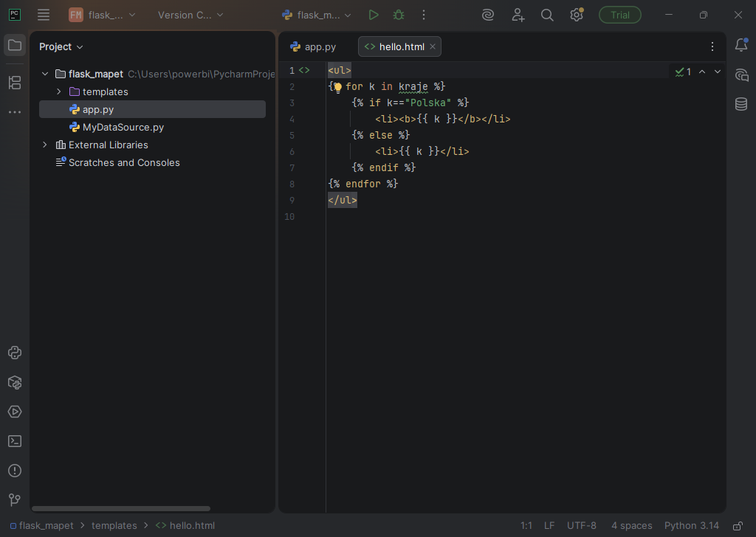Close the hello.html tab
The height and width of the screenshot is (537, 756).
click(x=433, y=46)
